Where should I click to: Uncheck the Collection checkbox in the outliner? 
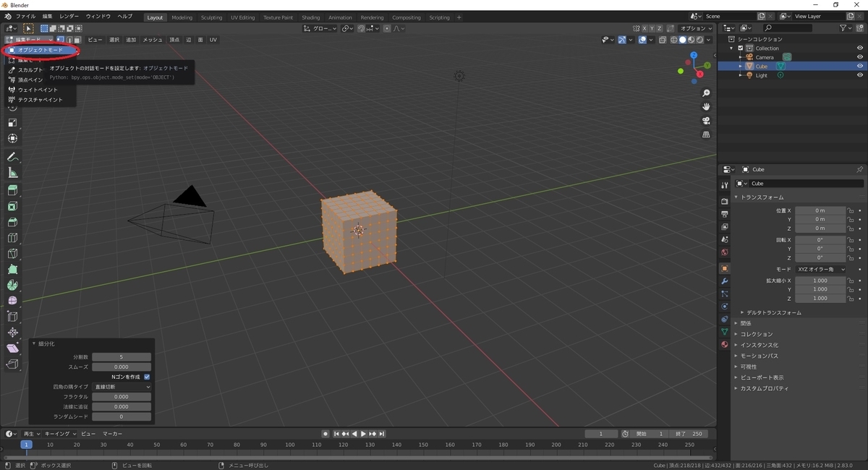tap(741, 48)
